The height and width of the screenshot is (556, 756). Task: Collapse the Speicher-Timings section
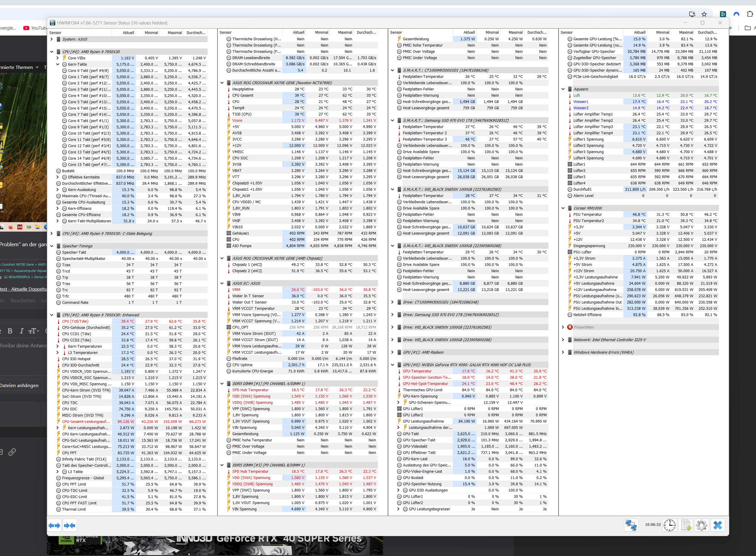[x=51, y=246]
